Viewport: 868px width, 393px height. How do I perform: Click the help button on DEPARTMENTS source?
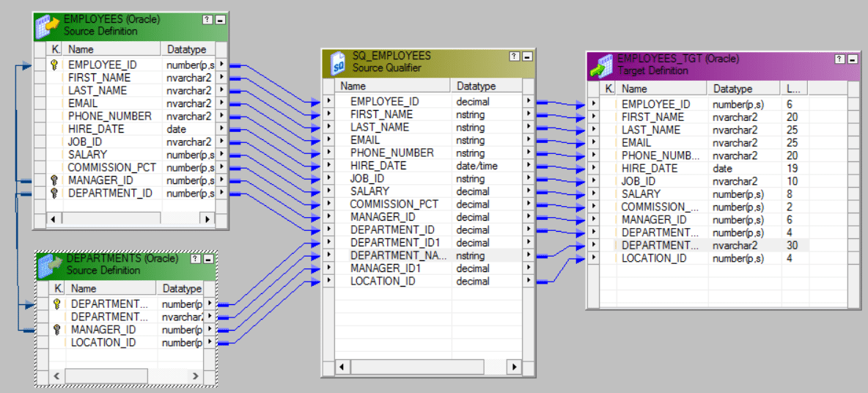pos(196,259)
